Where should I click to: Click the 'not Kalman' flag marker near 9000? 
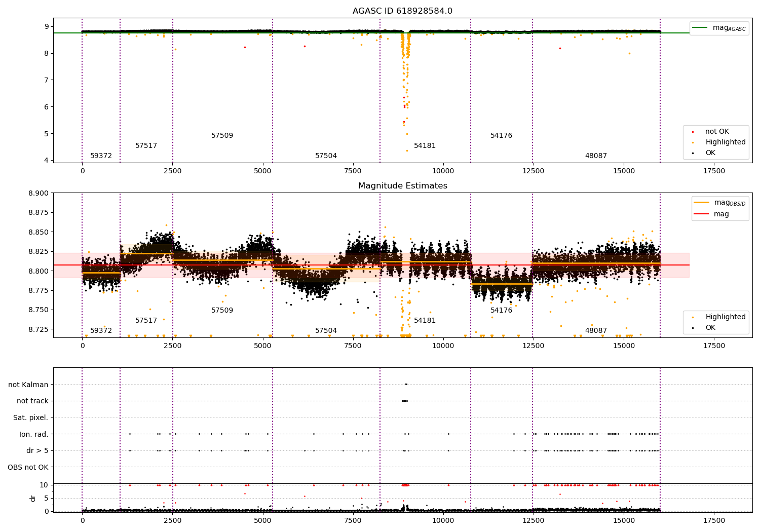pyautogui.click(x=406, y=385)
